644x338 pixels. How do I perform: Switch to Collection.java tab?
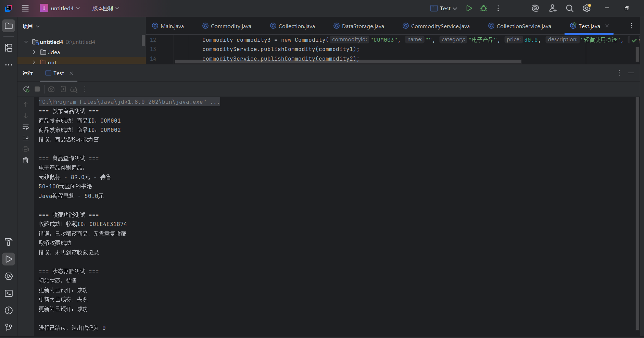292,26
